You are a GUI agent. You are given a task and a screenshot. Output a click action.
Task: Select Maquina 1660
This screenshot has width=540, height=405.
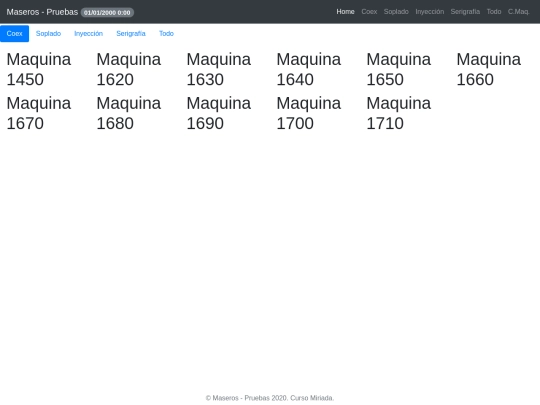click(x=488, y=69)
